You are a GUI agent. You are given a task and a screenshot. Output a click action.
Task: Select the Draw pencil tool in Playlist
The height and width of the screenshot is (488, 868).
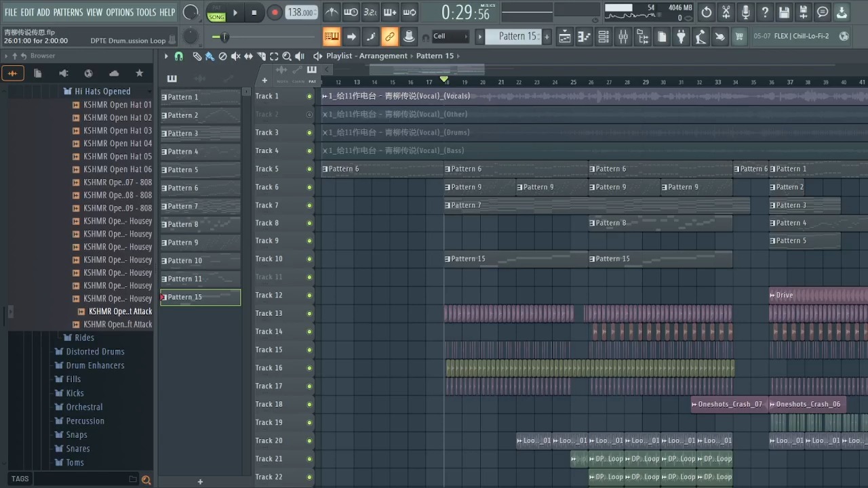pos(197,56)
